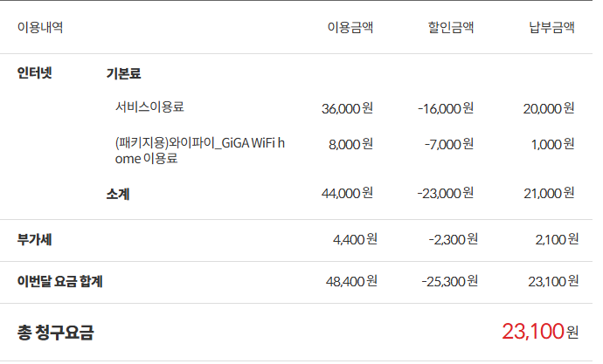The height and width of the screenshot is (364, 603).
Task: Select the 8,000원 WiFi usage amount
Action: coord(350,144)
